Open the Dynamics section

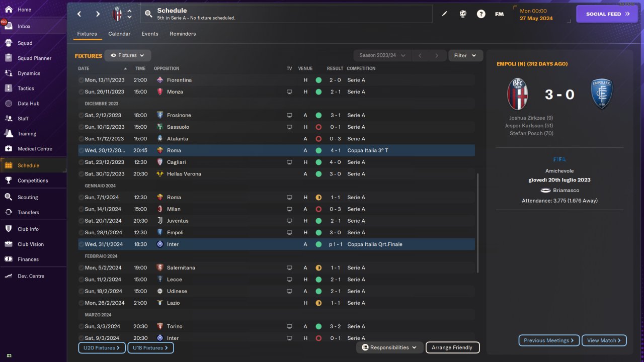tap(33, 73)
